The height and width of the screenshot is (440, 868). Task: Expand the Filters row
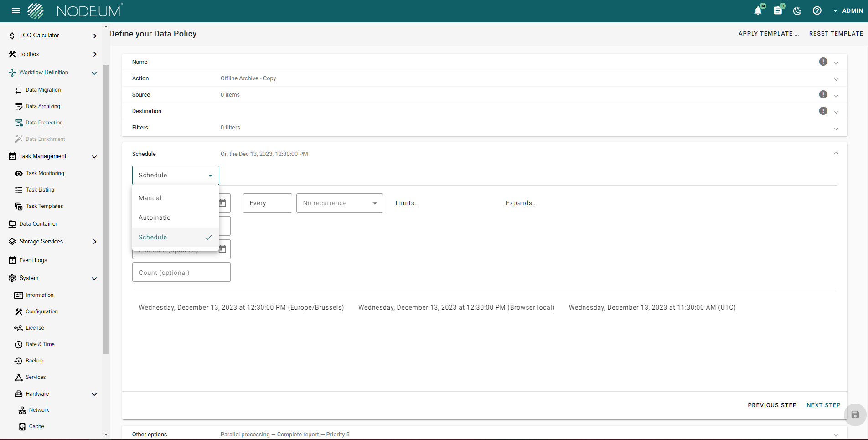(x=836, y=128)
